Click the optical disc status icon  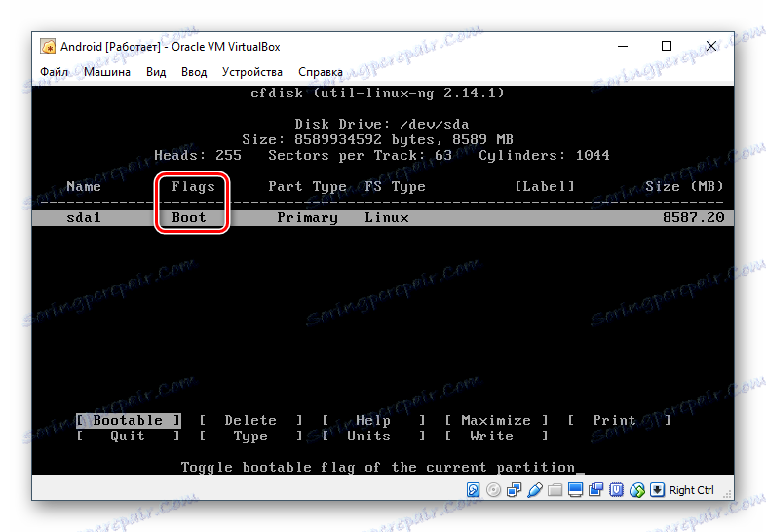(493, 489)
